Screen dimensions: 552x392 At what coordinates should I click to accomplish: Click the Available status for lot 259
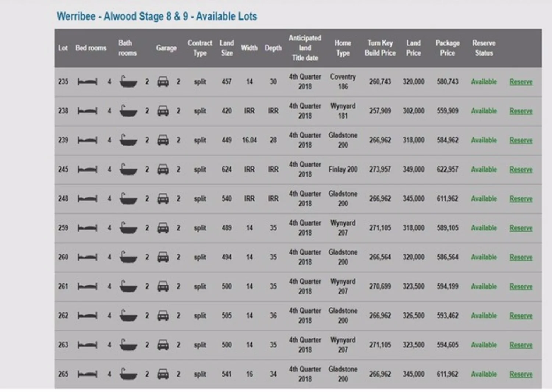(x=484, y=228)
